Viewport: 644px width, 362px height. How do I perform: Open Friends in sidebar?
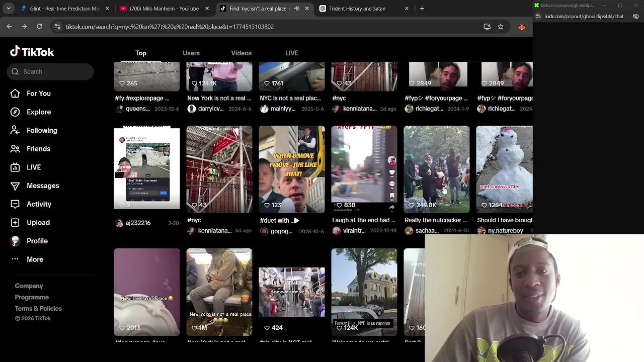pos(38,149)
